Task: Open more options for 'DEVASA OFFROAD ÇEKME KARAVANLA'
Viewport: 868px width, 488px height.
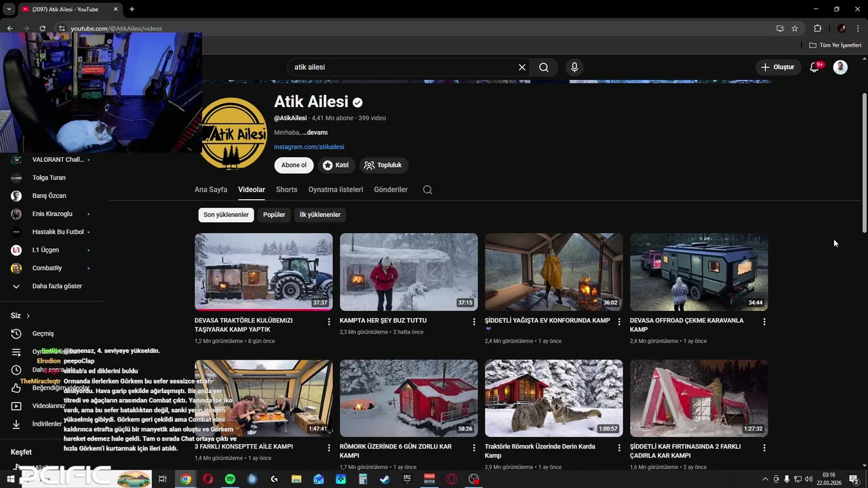Action: pyautogui.click(x=764, y=322)
